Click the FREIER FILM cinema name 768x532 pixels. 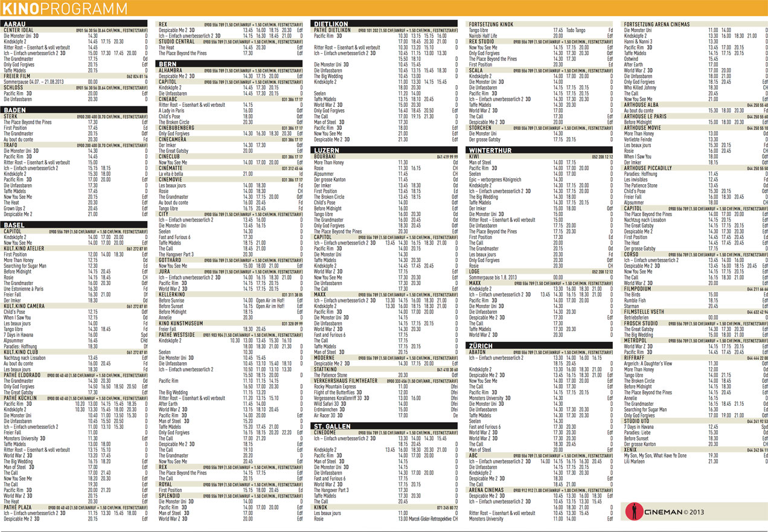[x=17, y=77]
